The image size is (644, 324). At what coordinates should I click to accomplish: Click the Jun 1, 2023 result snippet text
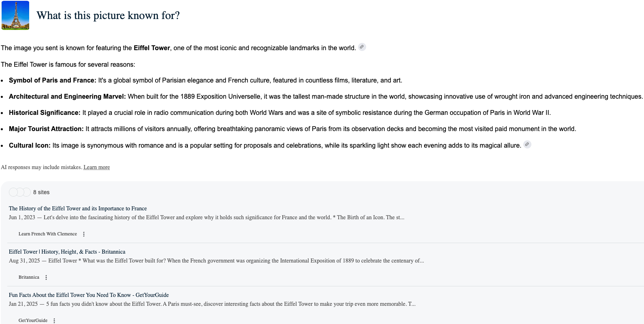pos(207,218)
